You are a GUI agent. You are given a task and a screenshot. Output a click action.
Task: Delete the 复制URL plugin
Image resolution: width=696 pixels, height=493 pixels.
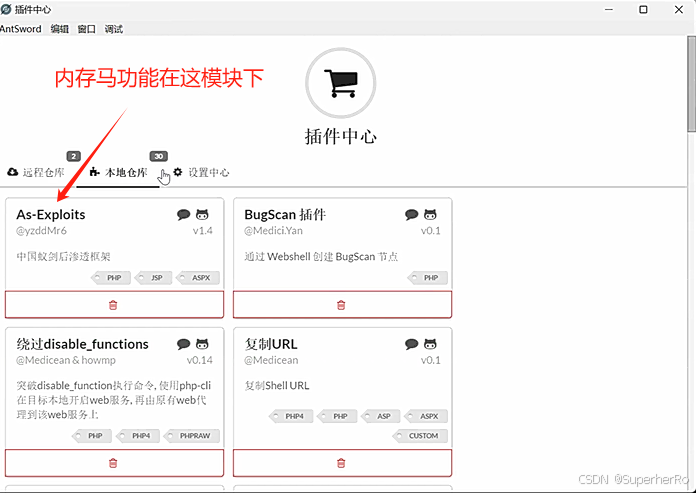click(342, 463)
